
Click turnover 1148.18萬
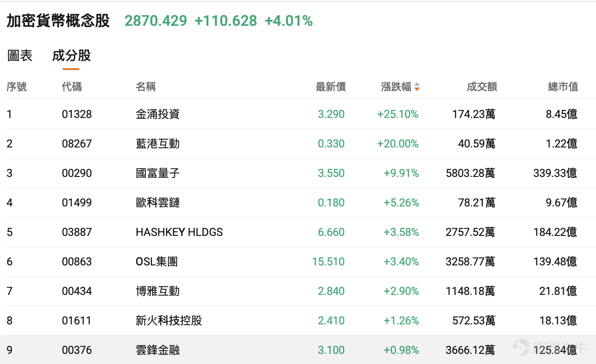click(471, 291)
